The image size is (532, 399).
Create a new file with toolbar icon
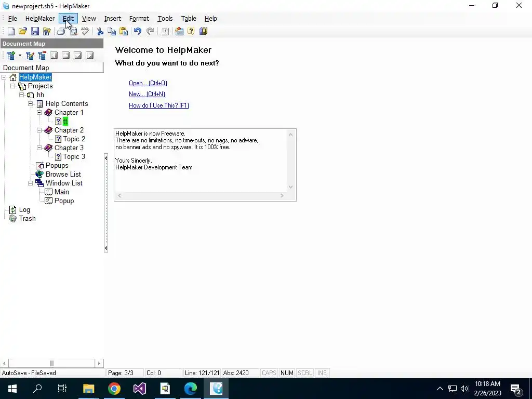11,31
